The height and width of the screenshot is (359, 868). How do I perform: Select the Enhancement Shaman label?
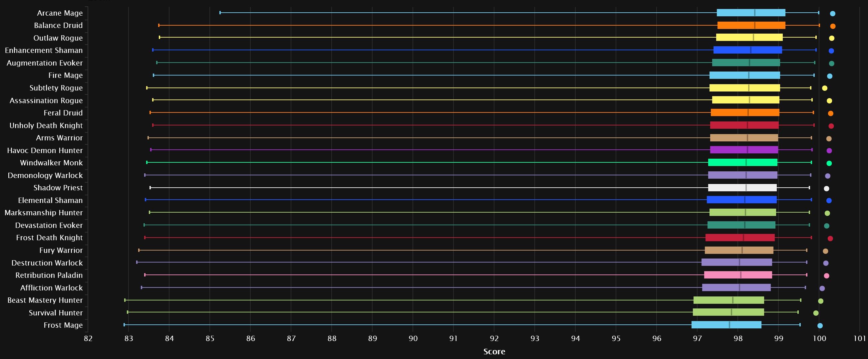pos(44,51)
